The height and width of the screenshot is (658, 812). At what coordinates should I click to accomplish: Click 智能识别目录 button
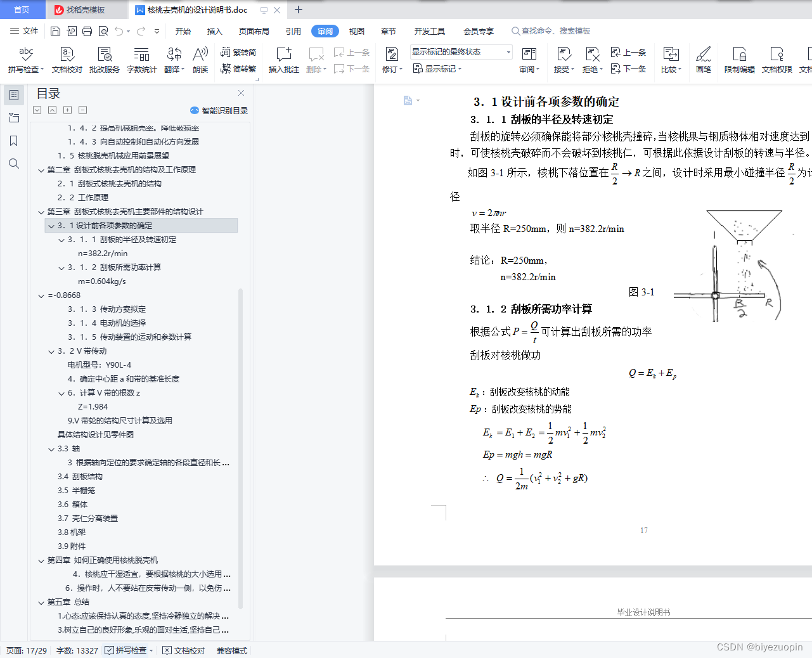(x=219, y=110)
